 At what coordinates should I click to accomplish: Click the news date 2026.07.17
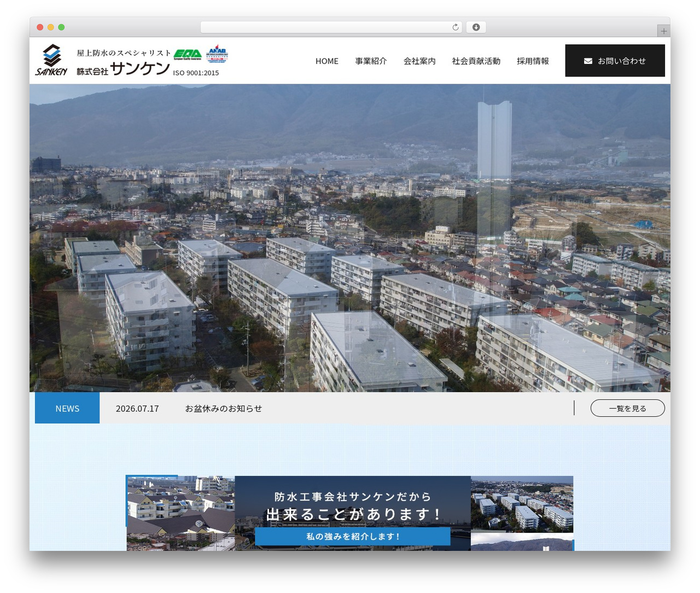coord(137,409)
